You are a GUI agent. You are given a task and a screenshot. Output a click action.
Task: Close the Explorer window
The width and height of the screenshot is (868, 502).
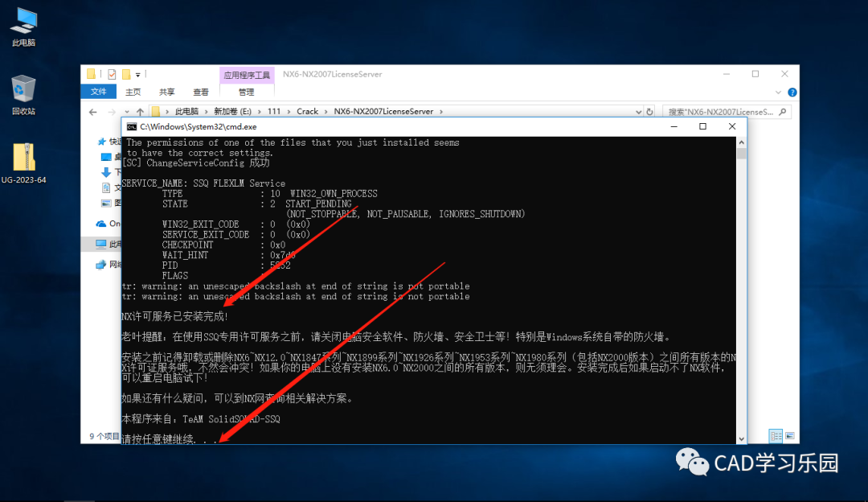tap(784, 74)
